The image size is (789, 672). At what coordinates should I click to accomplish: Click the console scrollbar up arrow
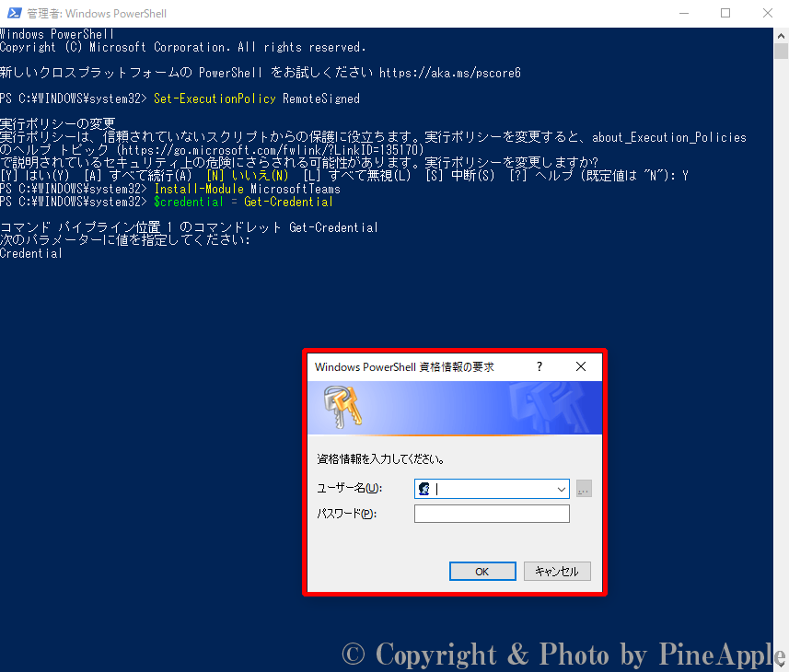(782, 34)
